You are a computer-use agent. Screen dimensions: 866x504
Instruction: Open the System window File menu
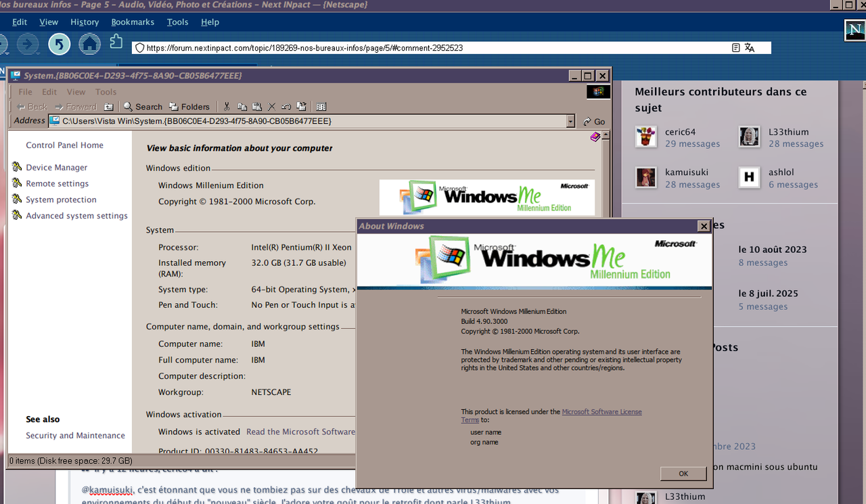point(25,92)
